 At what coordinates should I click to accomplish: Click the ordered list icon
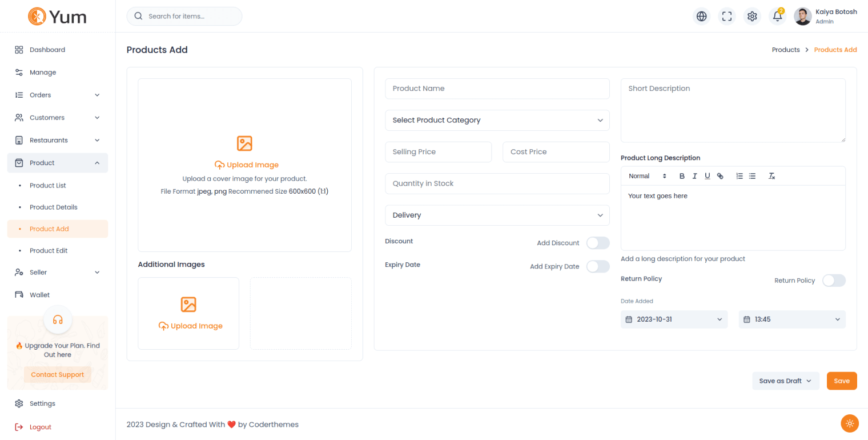click(740, 176)
